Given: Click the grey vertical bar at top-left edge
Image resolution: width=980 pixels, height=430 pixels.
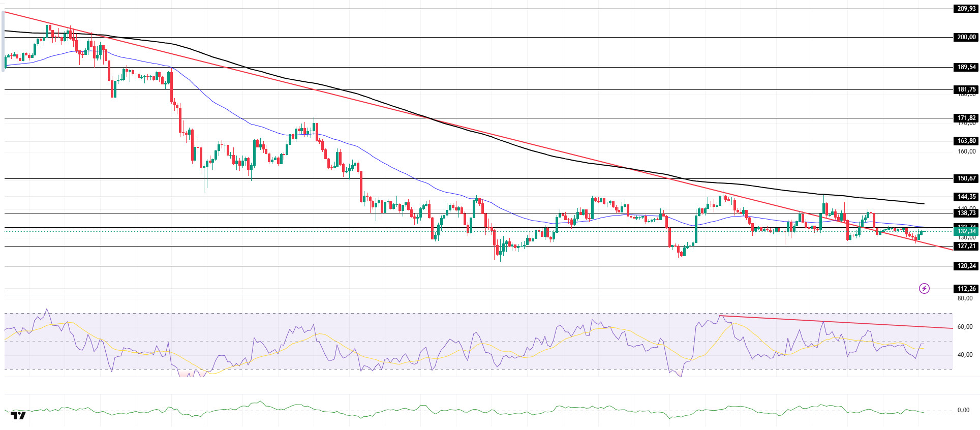Looking at the screenshot, I should [3, 41].
